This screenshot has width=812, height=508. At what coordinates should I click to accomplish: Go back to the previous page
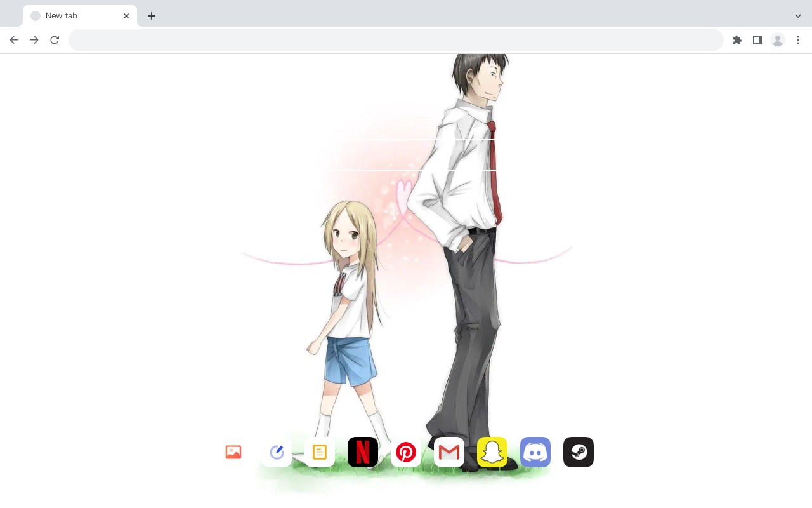click(x=14, y=40)
